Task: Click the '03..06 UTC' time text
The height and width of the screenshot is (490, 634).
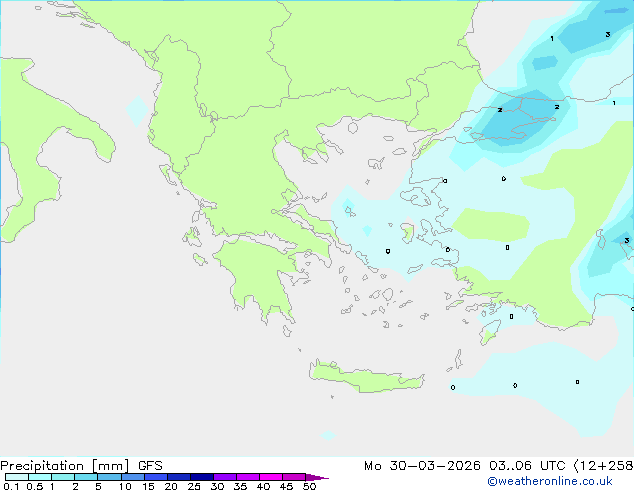Action: 527,466
